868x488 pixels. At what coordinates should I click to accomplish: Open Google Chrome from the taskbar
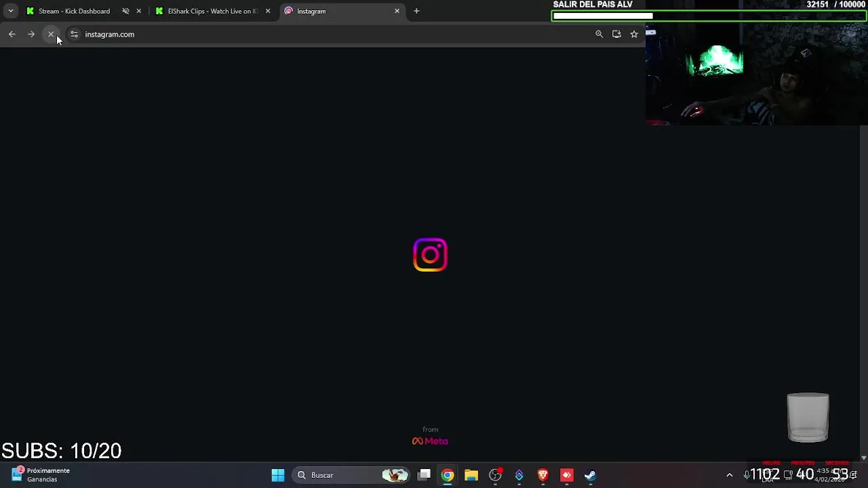pos(448,475)
